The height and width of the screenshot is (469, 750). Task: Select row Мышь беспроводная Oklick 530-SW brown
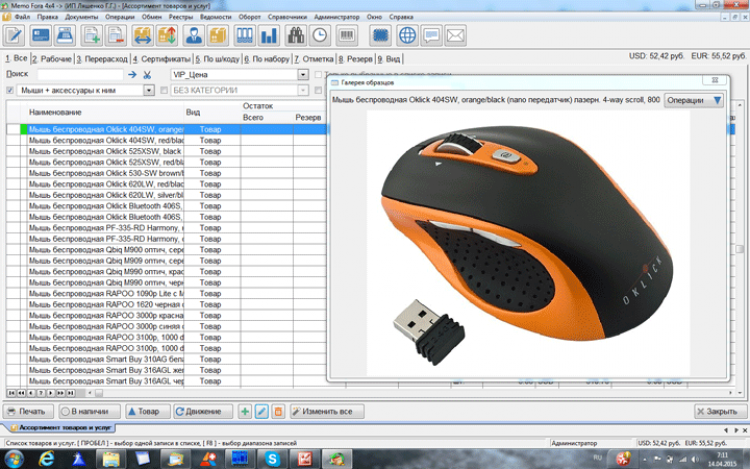coord(105,173)
